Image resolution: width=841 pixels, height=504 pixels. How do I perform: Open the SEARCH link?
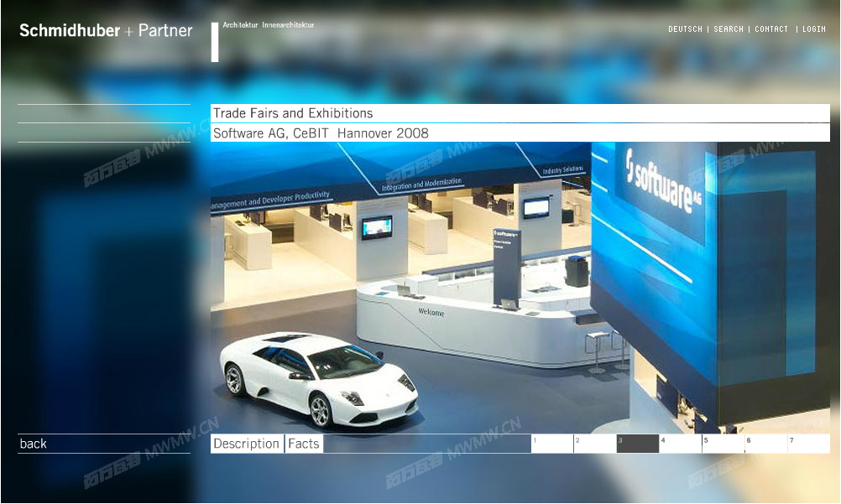[x=729, y=29]
